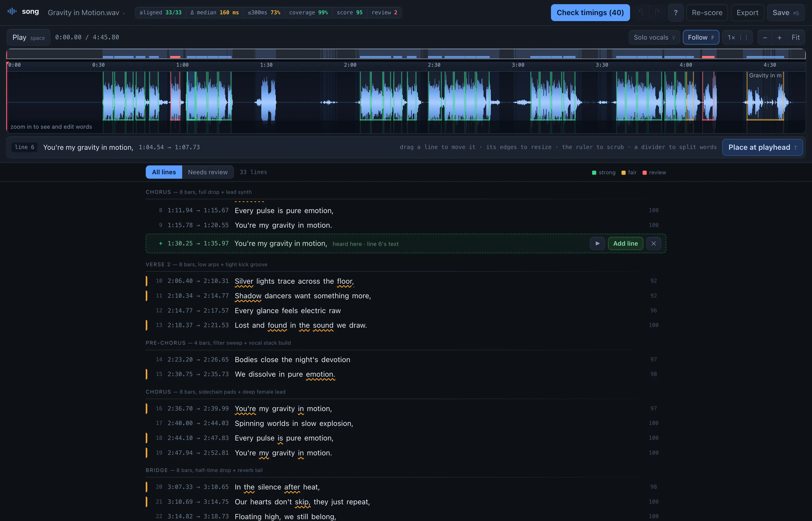812x521 pixels.
Task: Select line 10 'Silver lights trace across the floor,'
Action: 405,281
